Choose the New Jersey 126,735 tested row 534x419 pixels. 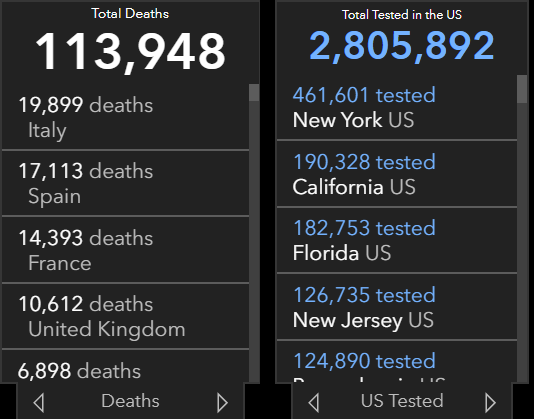(397, 307)
